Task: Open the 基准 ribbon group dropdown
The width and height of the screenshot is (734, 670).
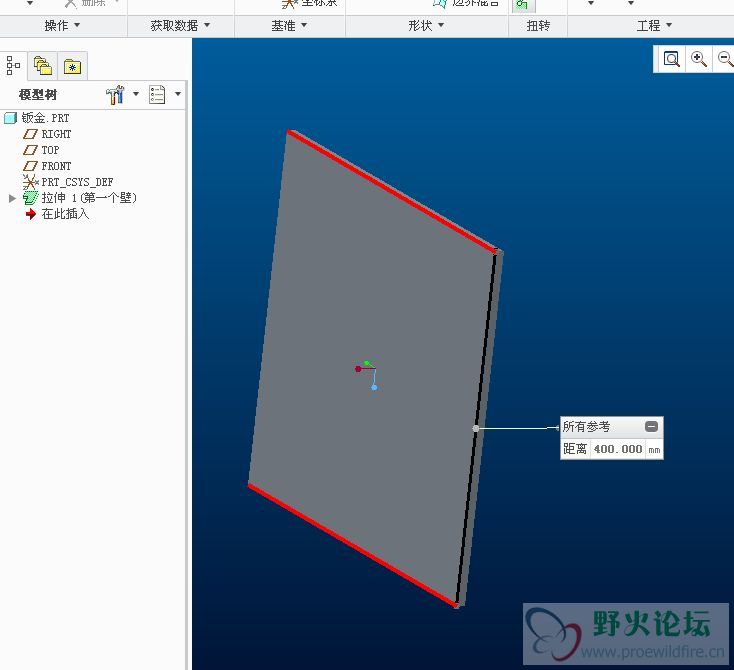Action: pos(289,26)
